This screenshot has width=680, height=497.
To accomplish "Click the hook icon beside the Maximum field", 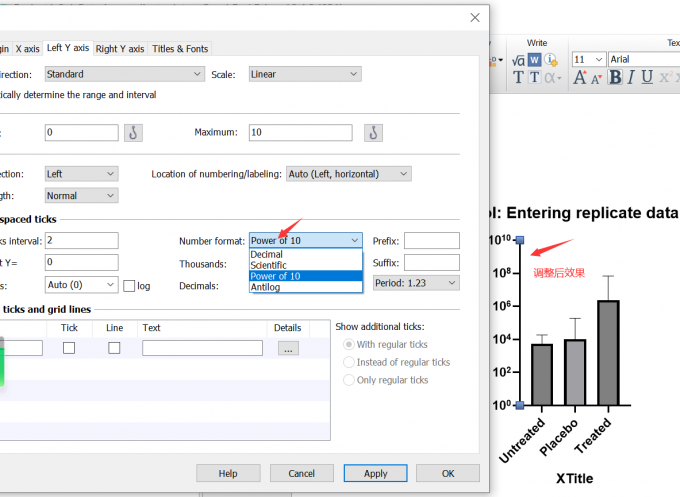I will click(x=373, y=132).
